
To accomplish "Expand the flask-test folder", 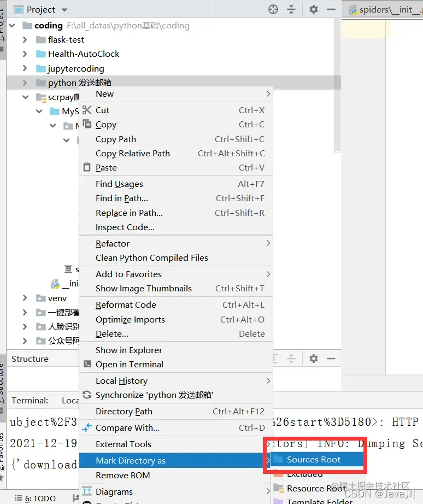I will 25,39.
